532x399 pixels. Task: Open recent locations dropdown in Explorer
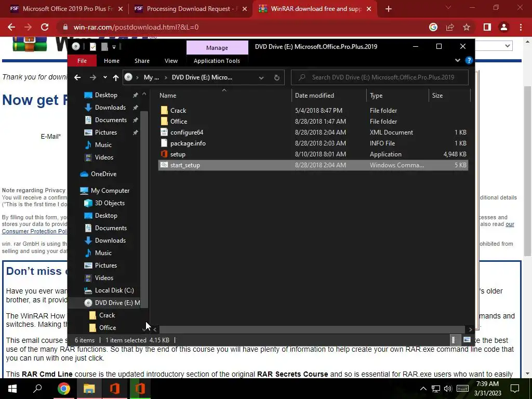pyautogui.click(x=105, y=77)
